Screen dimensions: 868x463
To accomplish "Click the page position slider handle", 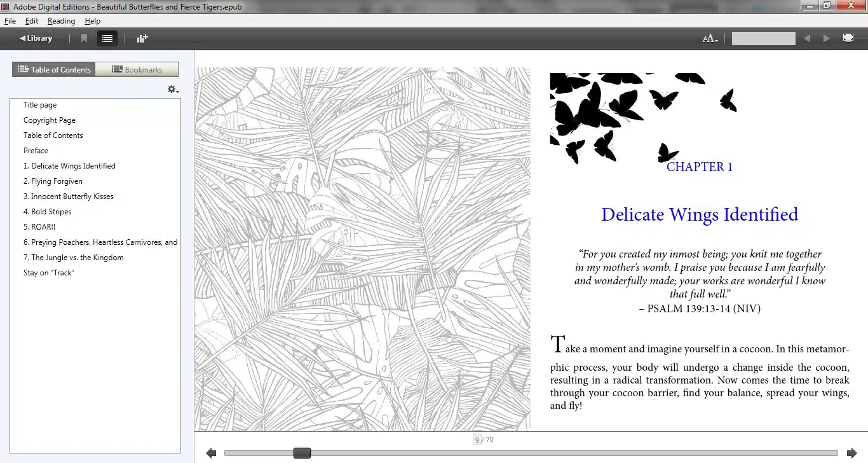I will pos(302,453).
